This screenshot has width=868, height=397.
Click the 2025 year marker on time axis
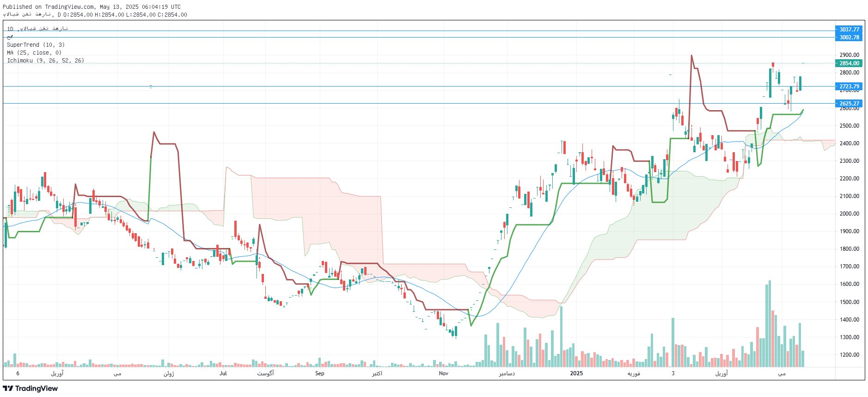coord(576,373)
